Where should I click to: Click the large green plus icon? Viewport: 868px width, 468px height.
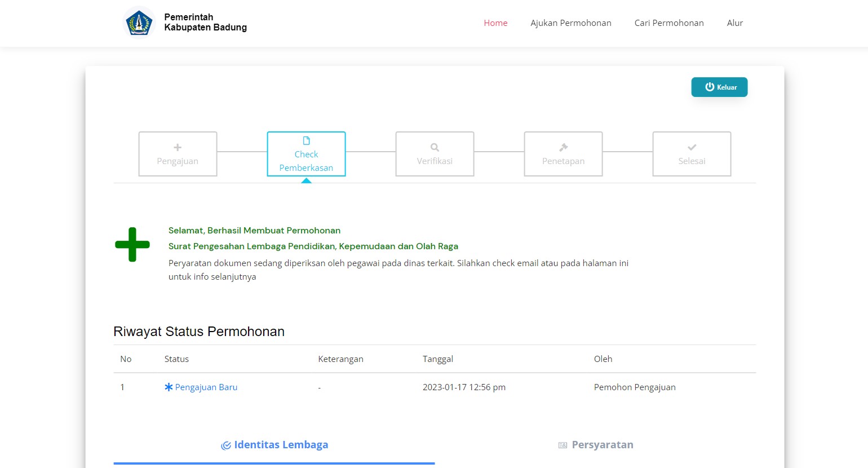[x=132, y=245]
